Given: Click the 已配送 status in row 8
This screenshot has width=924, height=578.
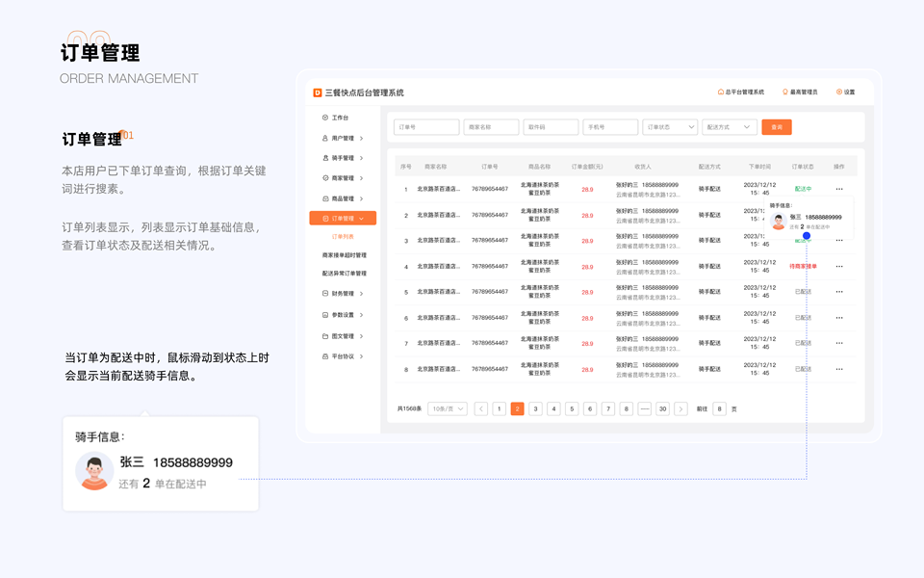Looking at the screenshot, I should pos(803,369).
